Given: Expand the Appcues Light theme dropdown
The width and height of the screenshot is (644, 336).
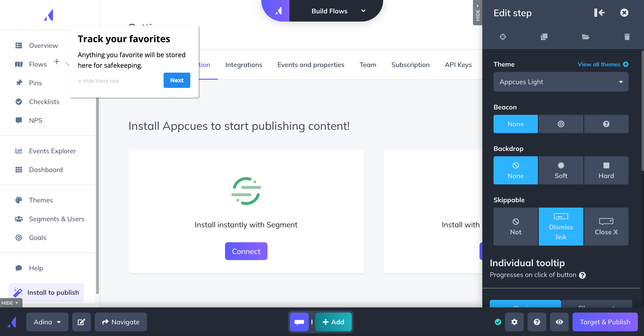Looking at the screenshot, I should click(561, 82).
